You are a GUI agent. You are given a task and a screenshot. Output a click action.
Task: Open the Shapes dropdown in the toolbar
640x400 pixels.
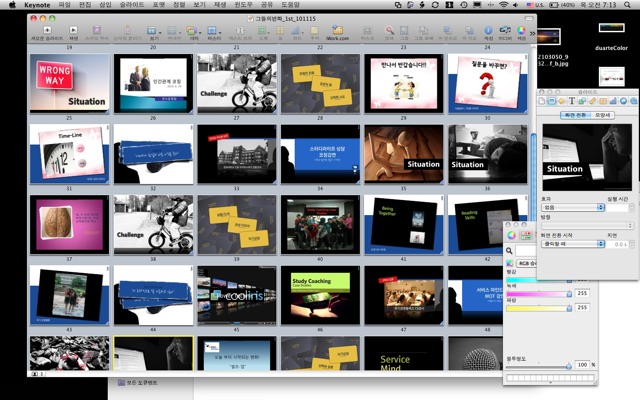263,31
